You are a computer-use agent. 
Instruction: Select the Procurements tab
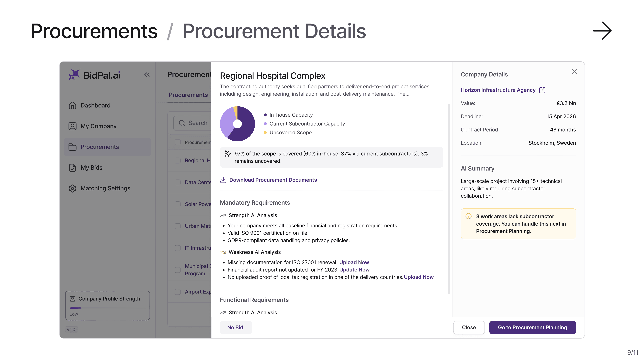click(188, 95)
